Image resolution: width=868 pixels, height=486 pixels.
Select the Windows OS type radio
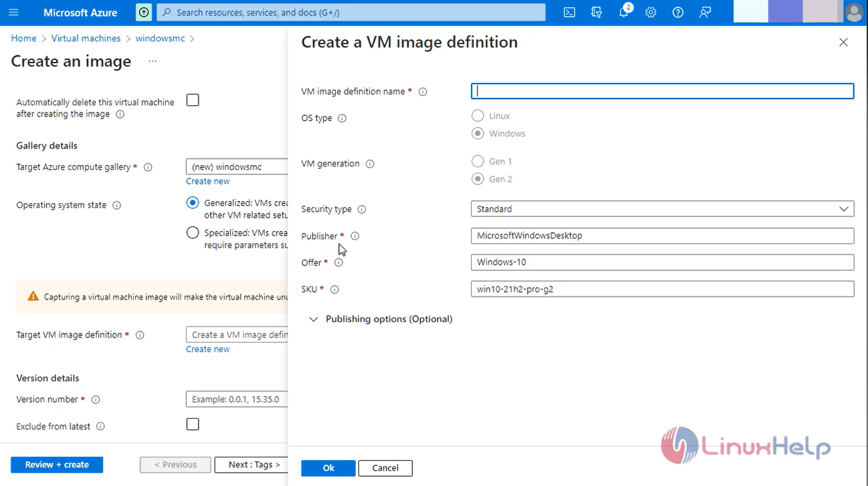(478, 133)
